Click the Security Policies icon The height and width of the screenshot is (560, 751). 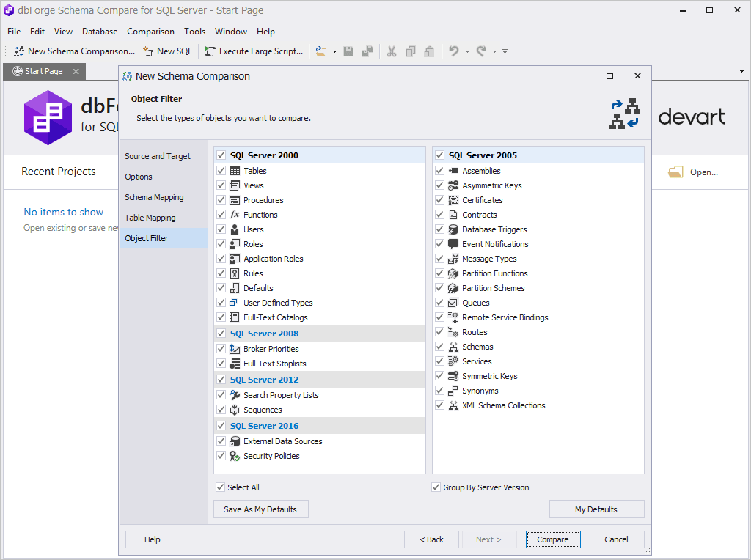[235, 456]
